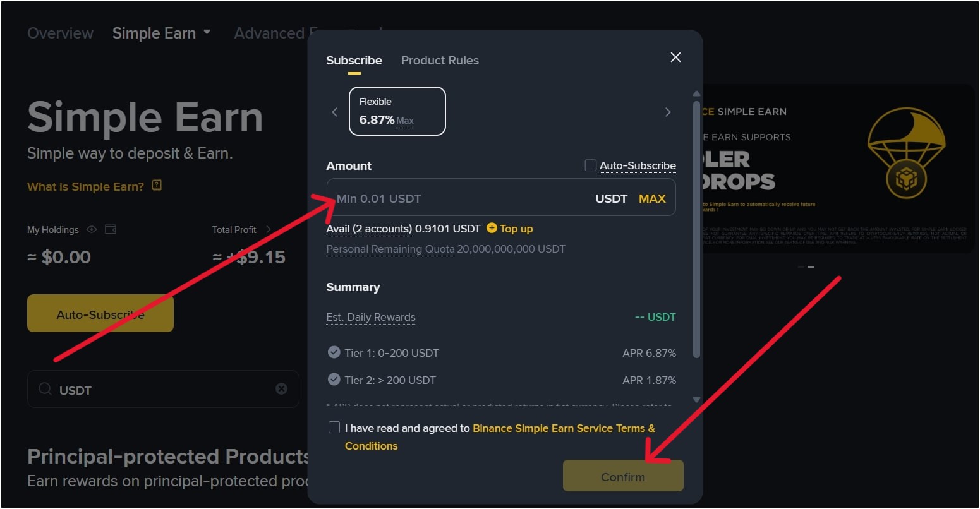Image resolution: width=980 pixels, height=509 pixels.
Task: Click the Tier 1 checkmark badge
Action: (334, 352)
